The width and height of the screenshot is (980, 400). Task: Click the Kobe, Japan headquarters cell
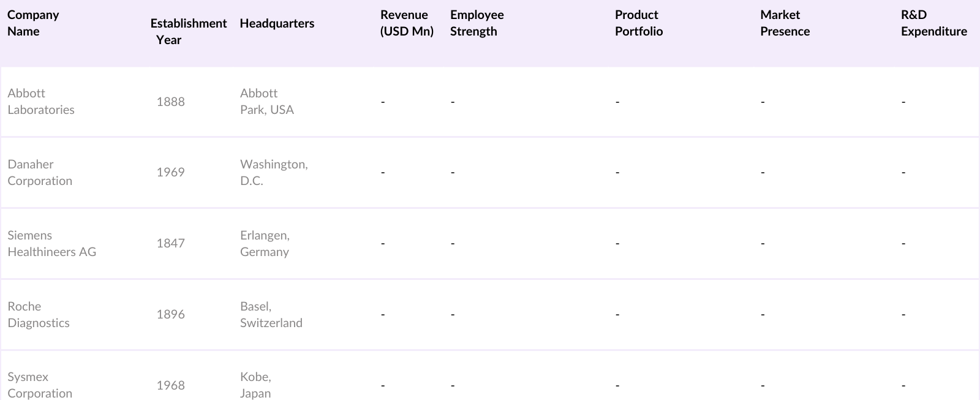click(x=255, y=385)
